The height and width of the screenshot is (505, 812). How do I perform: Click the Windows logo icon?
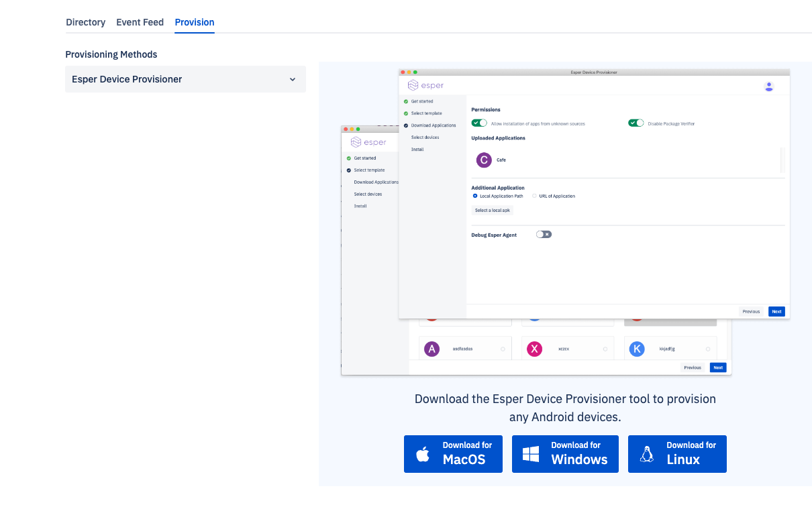pyautogui.click(x=531, y=454)
